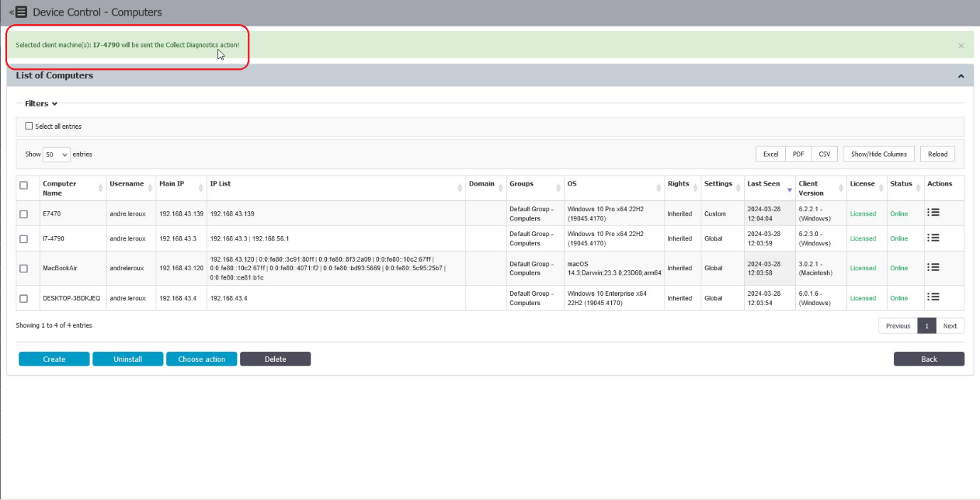Sort by Rights column
This screenshot has height=500, width=980.
[x=682, y=188]
